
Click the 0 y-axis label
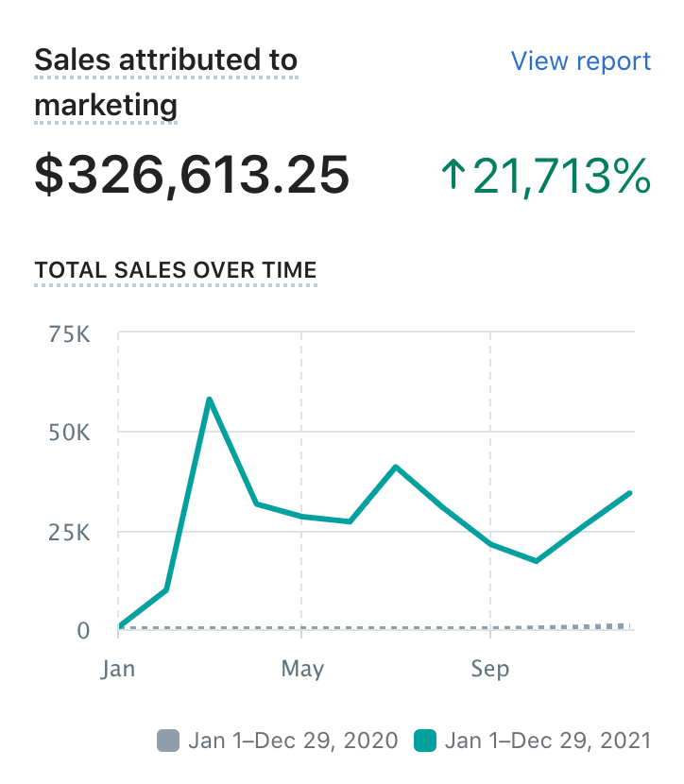coord(83,629)
